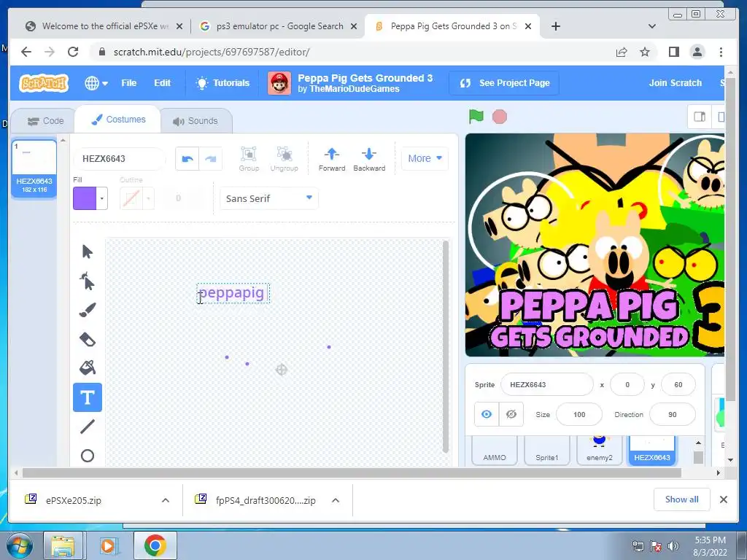
Task: Select the Brush tool
Action: click(x=88, y=310)
